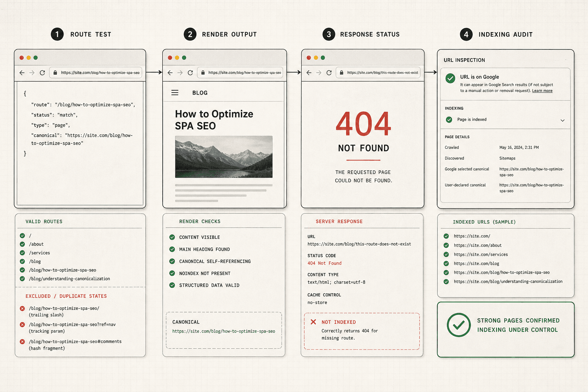The height and width of the screenshot is (392, 588).
Task: Click lock icon in Response Status address bar
Action: pos(341,73)
